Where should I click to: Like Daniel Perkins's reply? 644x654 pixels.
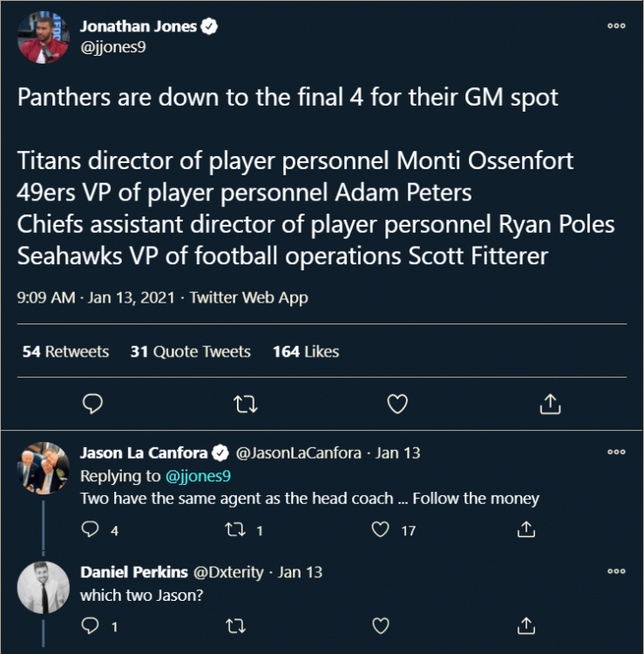[381, 625]
